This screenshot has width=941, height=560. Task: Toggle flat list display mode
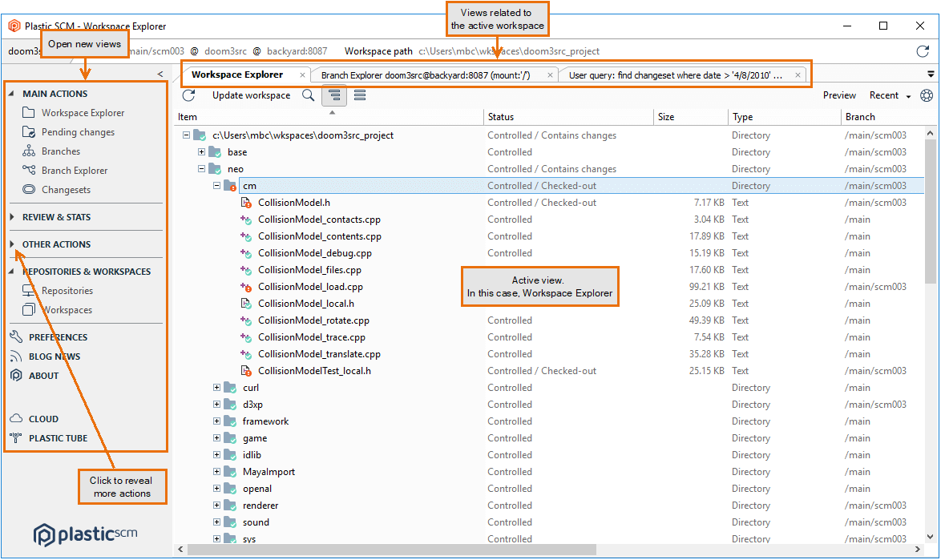tap(359, 95)
